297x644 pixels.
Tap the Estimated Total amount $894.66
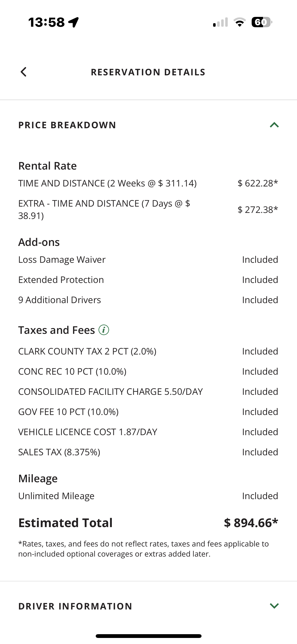pos(251,523)
